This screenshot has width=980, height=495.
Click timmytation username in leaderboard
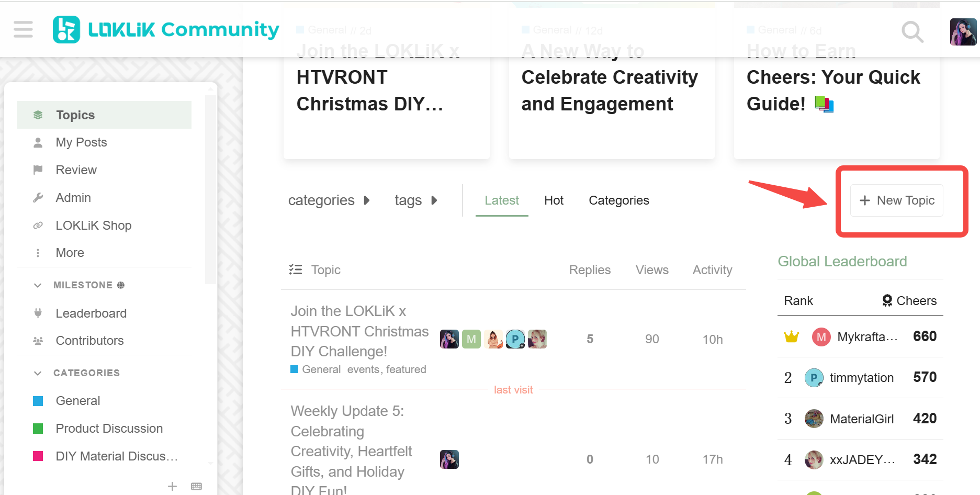pyautogui.click(x=862, y=378)
